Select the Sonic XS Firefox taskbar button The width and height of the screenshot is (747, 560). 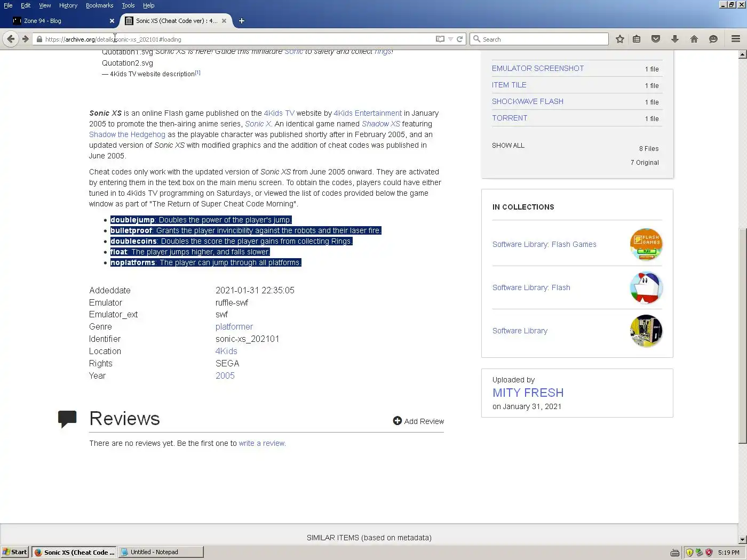[74, 552]
